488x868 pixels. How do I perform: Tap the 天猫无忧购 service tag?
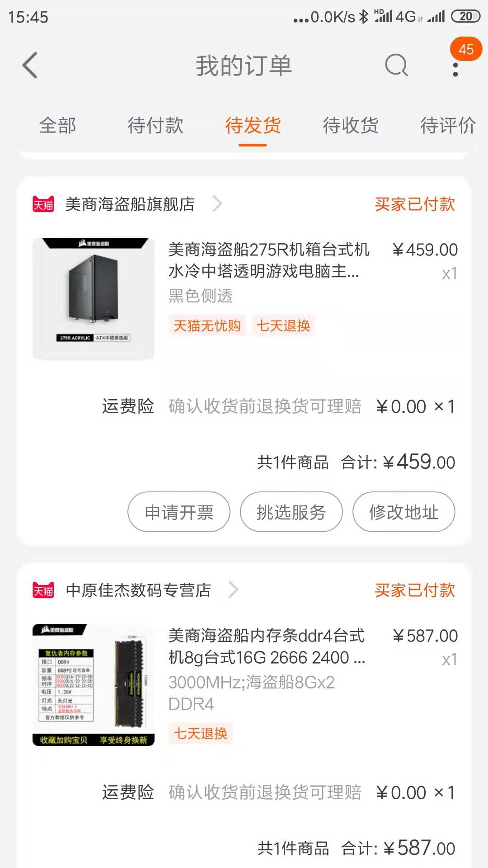pyautogui.click(x=207, y=325)
